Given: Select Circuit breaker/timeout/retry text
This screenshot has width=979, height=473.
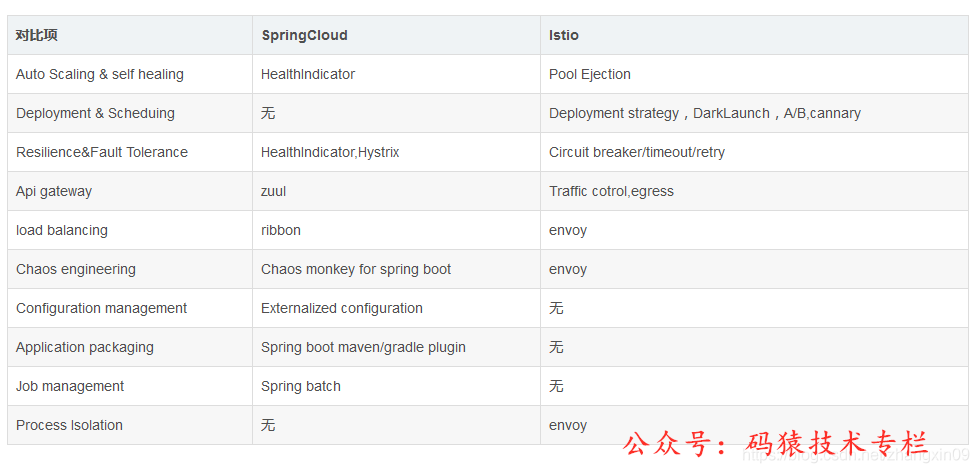Looking at the screenshot, I should tap(637, 152).
